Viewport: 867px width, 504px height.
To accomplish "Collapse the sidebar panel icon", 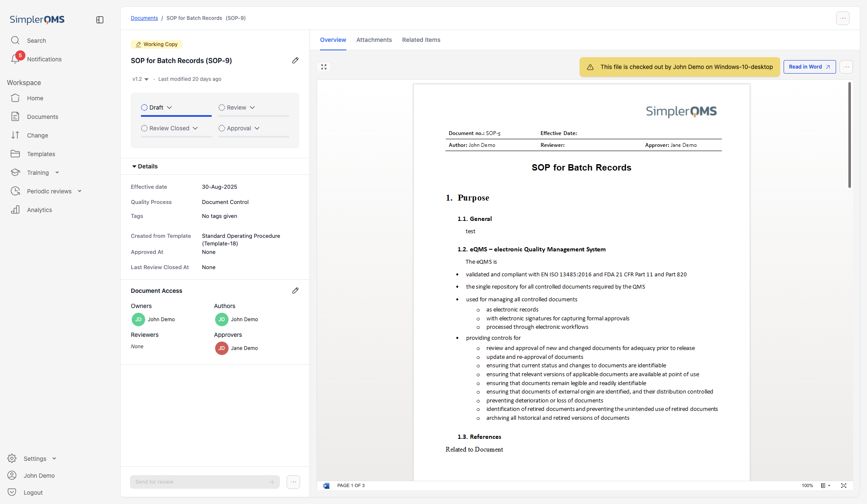I will coord(100,20).
